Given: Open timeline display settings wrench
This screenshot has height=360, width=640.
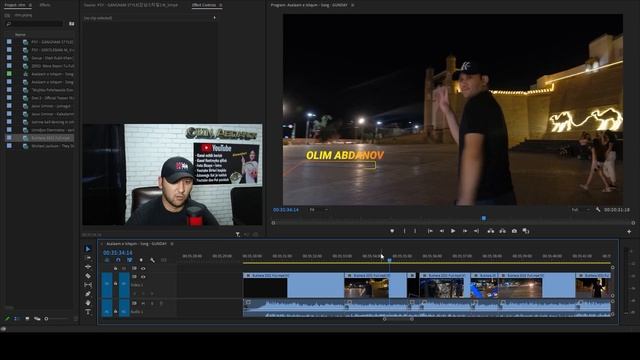Looking at the screenshot, I should tap(152, 260).
